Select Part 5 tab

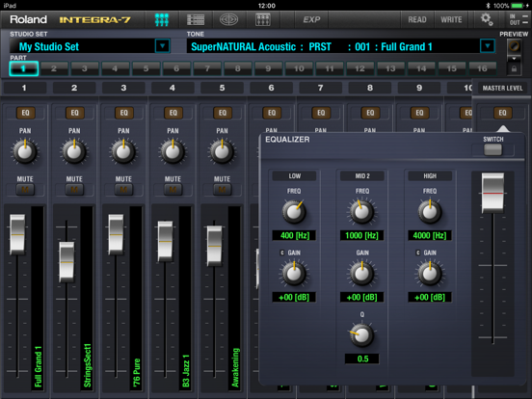point(146,68)
